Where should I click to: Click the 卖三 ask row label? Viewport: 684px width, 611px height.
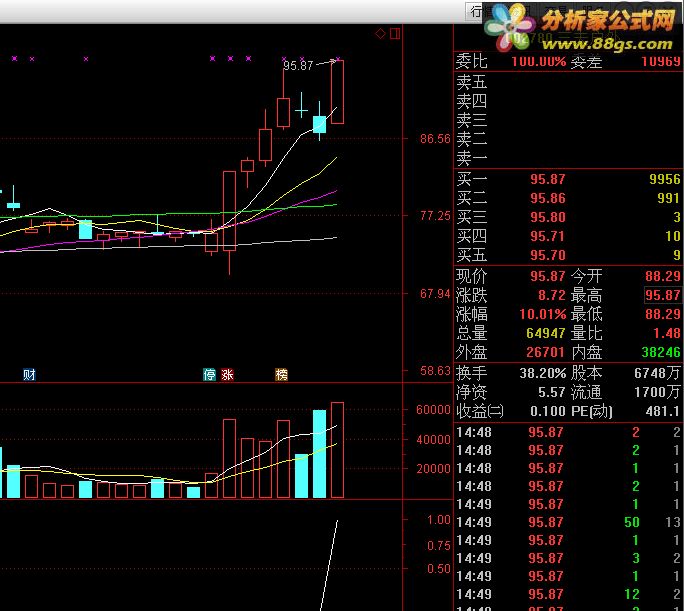point(472,120)
